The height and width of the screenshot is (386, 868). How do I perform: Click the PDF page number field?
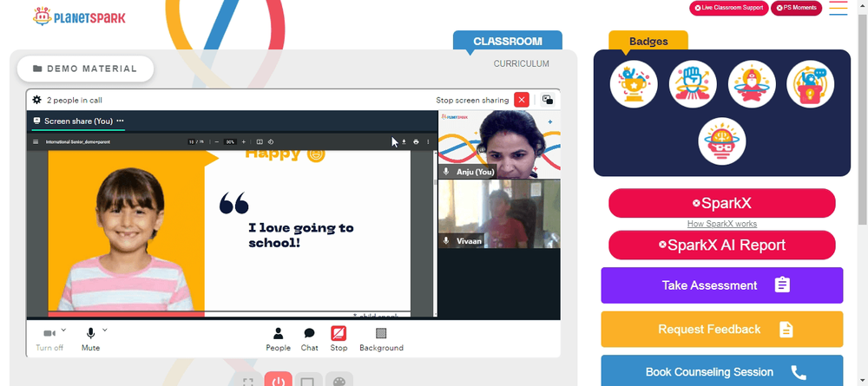[192, 141]
